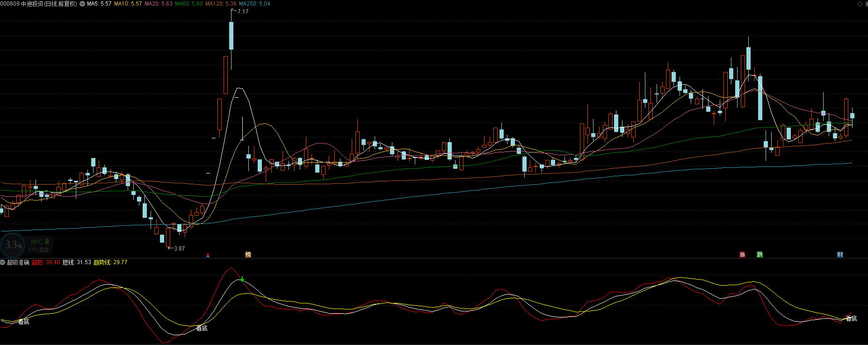The height and width of the screenshot is (345, 868).
Task: Click the 33% CPU usage circle widget
Action: click(x=13, y=245)
